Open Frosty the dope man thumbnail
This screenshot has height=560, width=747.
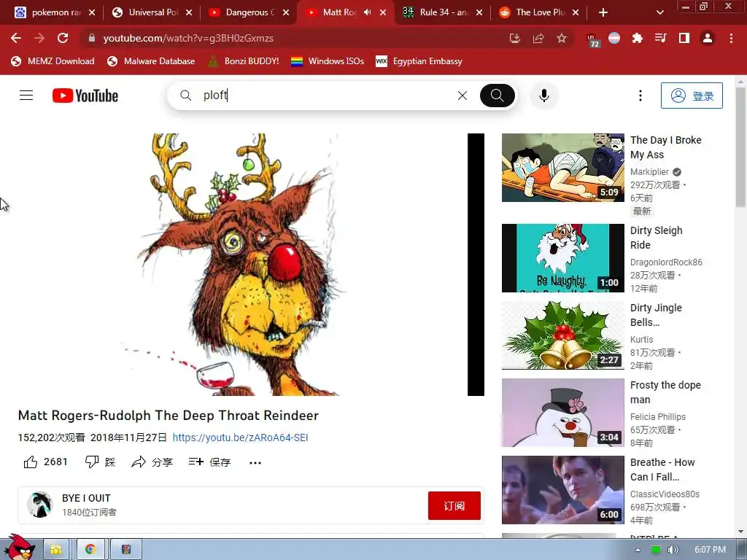click(562, 413)
